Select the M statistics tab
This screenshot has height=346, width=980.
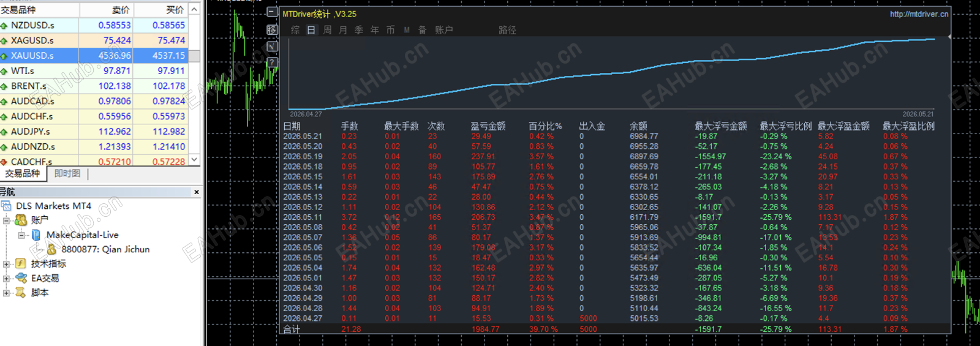coord(407,30)
